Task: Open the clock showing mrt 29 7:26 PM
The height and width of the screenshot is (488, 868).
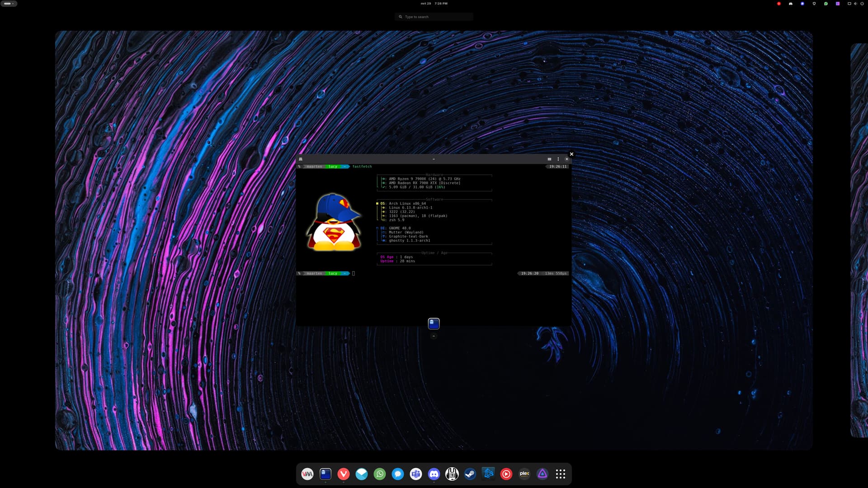Action: point(434,4)
